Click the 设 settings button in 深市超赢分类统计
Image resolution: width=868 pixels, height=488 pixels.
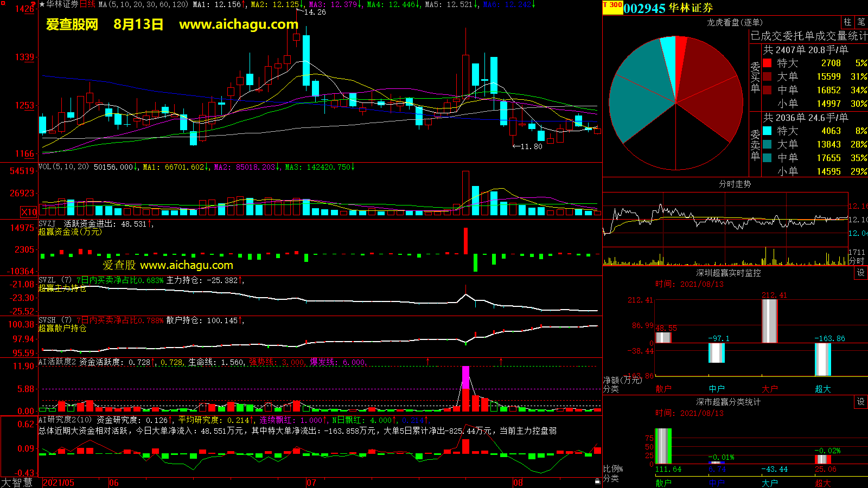861,402
